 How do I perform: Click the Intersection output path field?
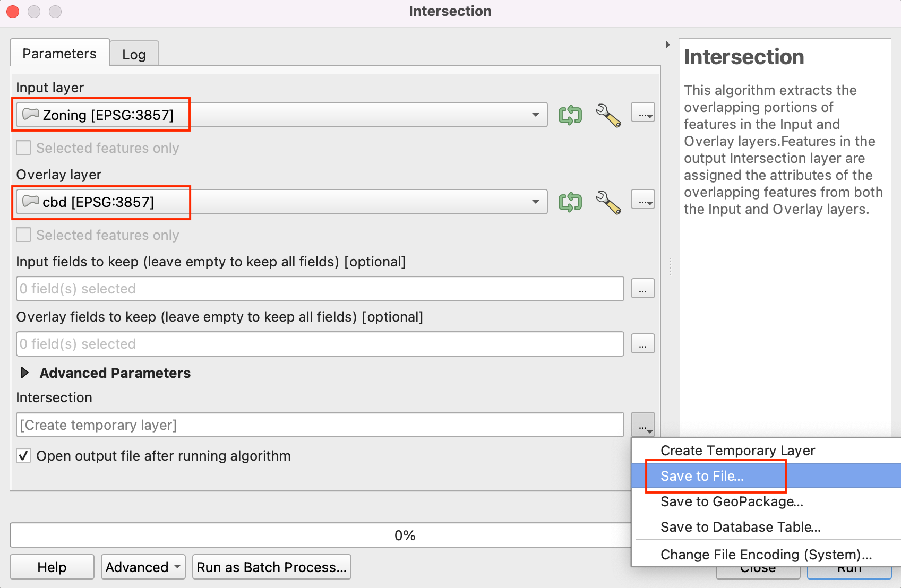point(320,425)
